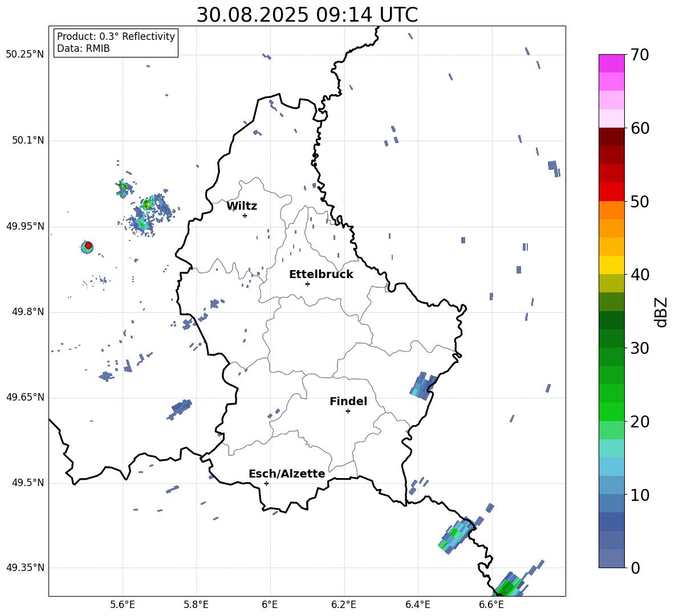675x616 pixels.
Task: Click the cross marker below Findel
Action: pyautogui.click(x=348, y=411)
